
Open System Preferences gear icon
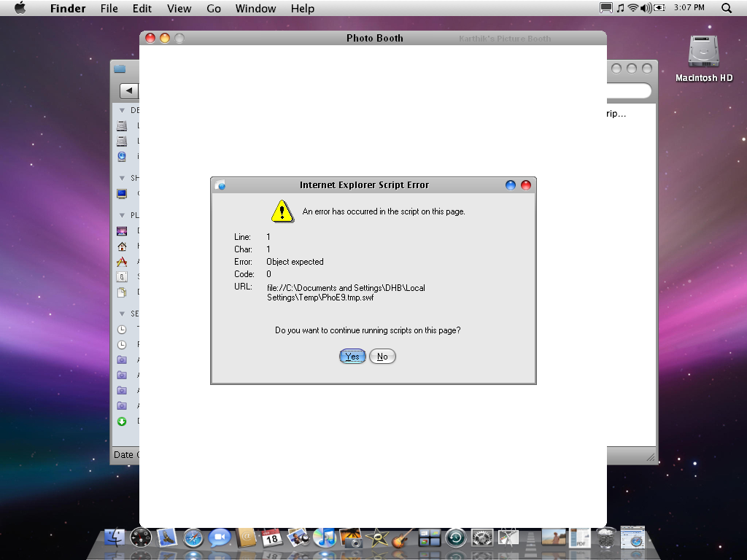(481, 538)
